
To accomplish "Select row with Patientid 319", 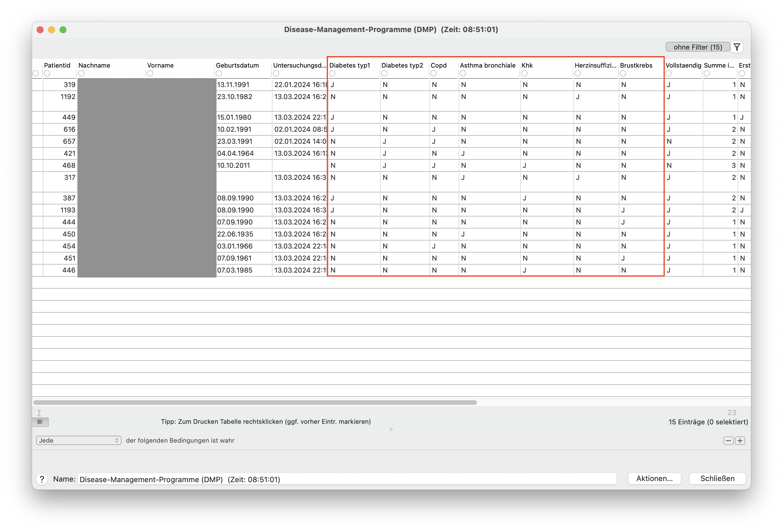I will tap(391, 85).
